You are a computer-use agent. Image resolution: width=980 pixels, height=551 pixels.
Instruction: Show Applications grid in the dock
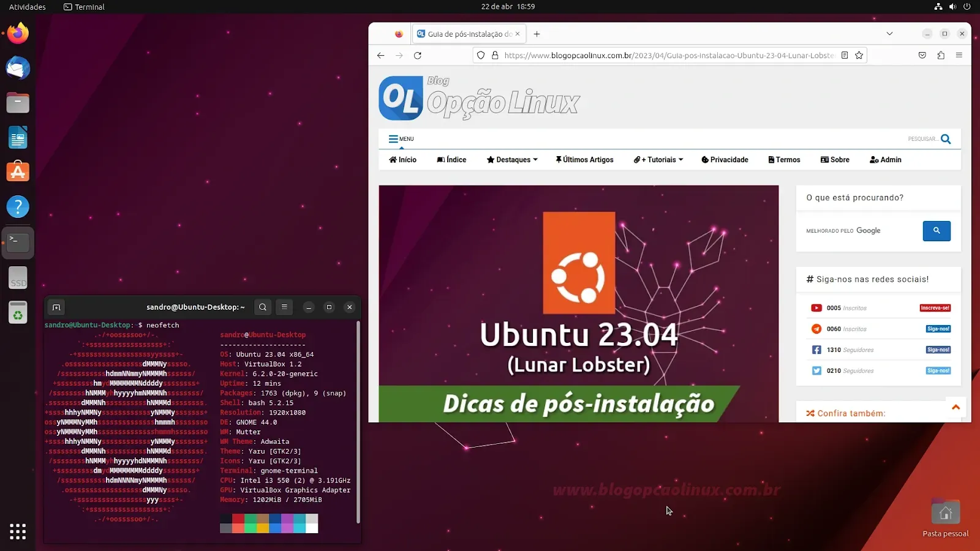click(x=18, y=531)
